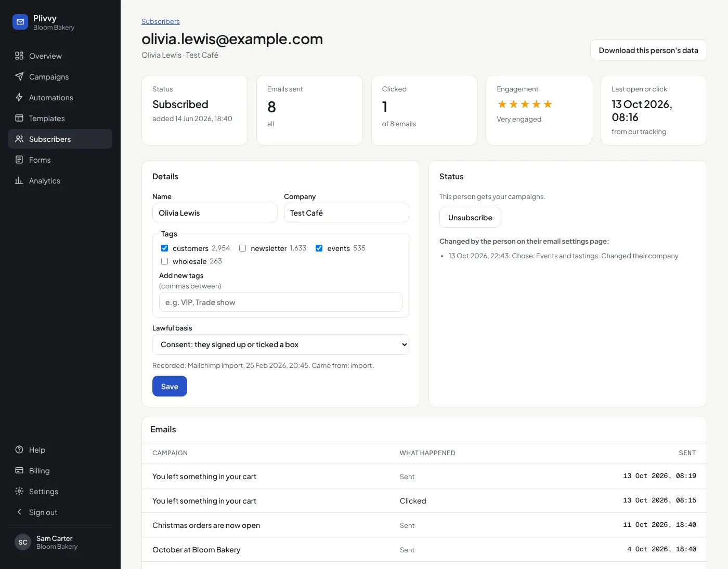Edit the Name input field
728x569 pixels.
pos(215,213)
